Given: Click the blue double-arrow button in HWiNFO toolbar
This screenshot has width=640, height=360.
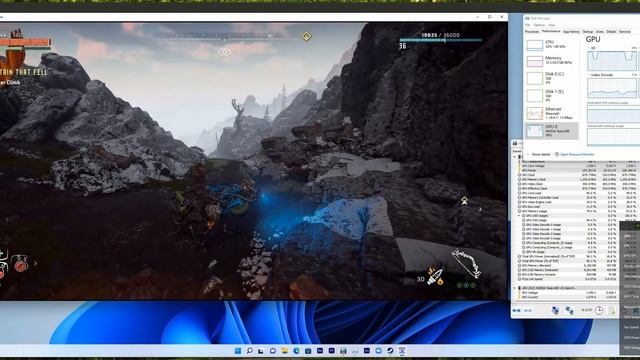Looking at the screenshot, I should click(x=516, y=310).
